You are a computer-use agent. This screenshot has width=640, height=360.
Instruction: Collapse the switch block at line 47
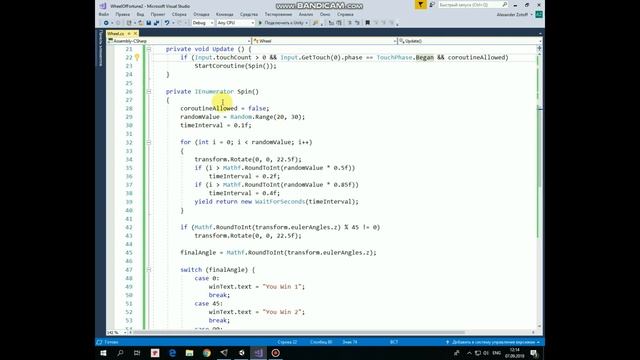pos(149,270)
